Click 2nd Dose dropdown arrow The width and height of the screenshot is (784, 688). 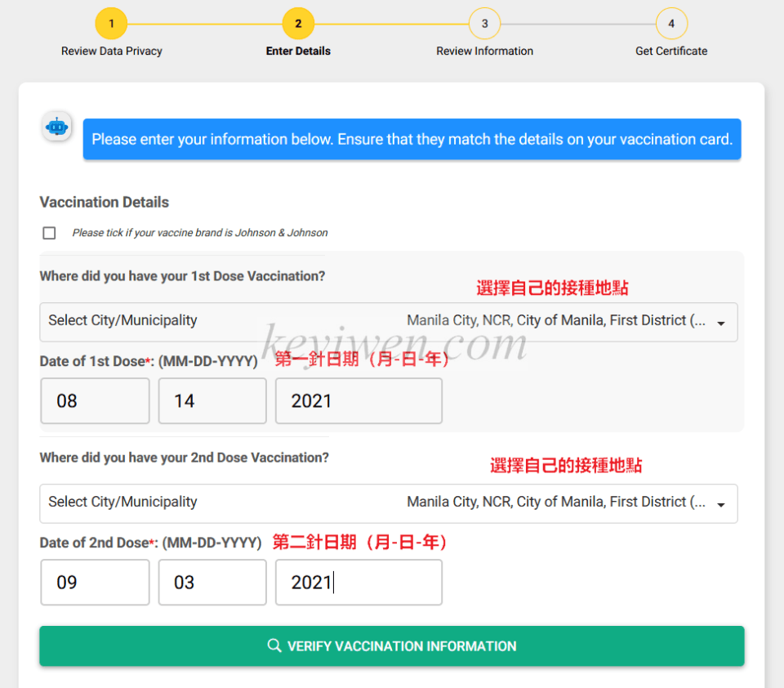click(x=721, y=505)
